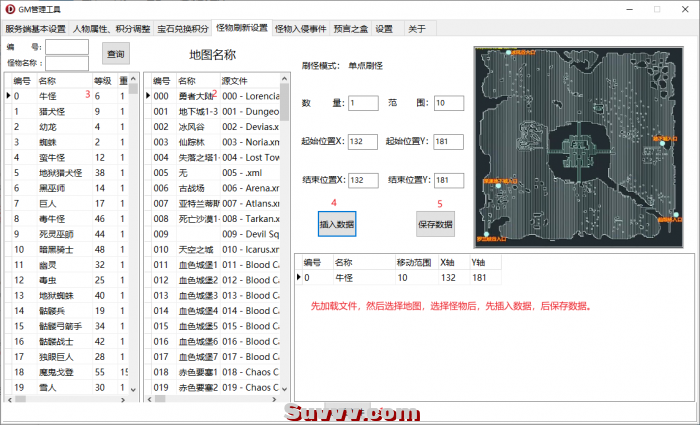The width and height of the screenshot is (700, 425).
Task: Focus the 编号 search input field
Action: pos(67,47)
